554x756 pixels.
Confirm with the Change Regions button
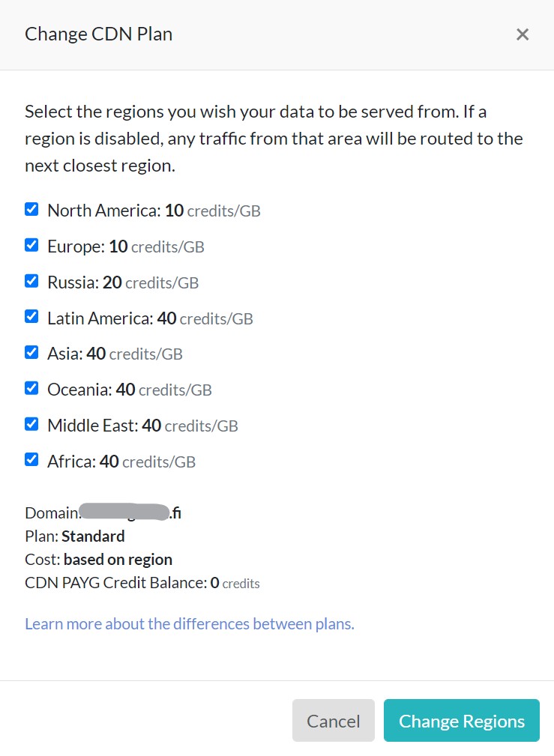click(x=461, y=721)
